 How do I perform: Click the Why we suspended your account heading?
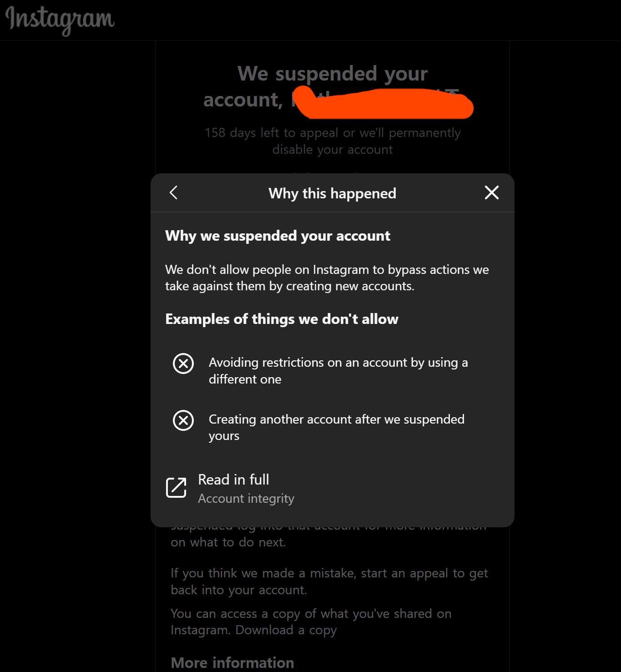(278, 236)
